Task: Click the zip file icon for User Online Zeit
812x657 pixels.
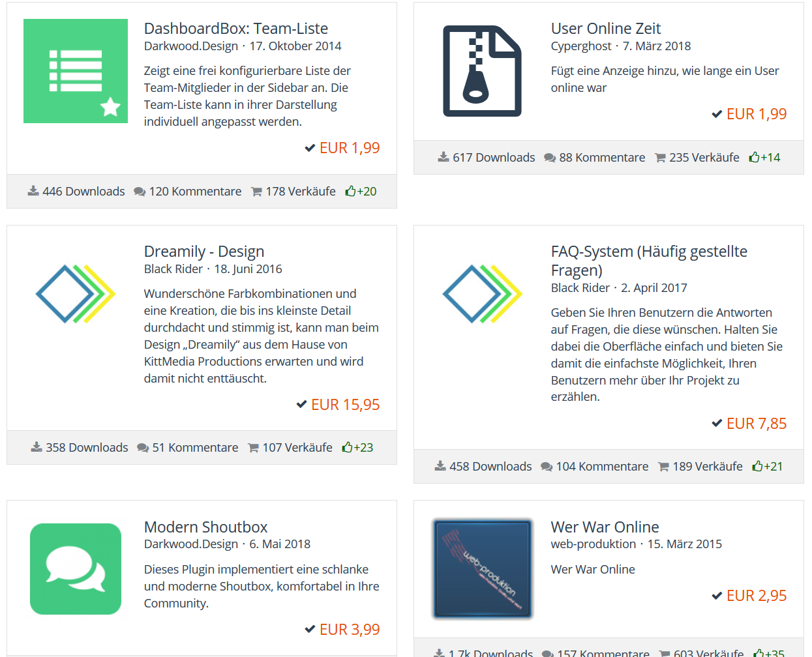Action: (x=482, y=71)
